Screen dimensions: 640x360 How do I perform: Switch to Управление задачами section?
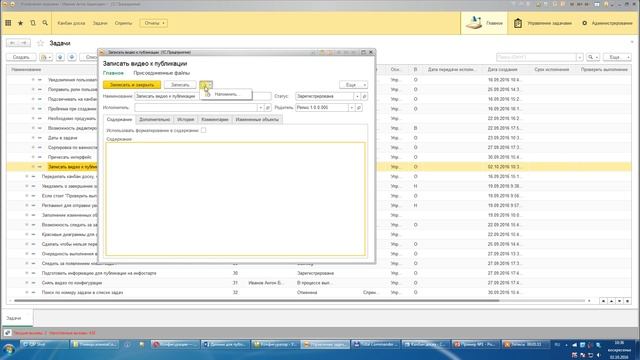click(542, 23)
